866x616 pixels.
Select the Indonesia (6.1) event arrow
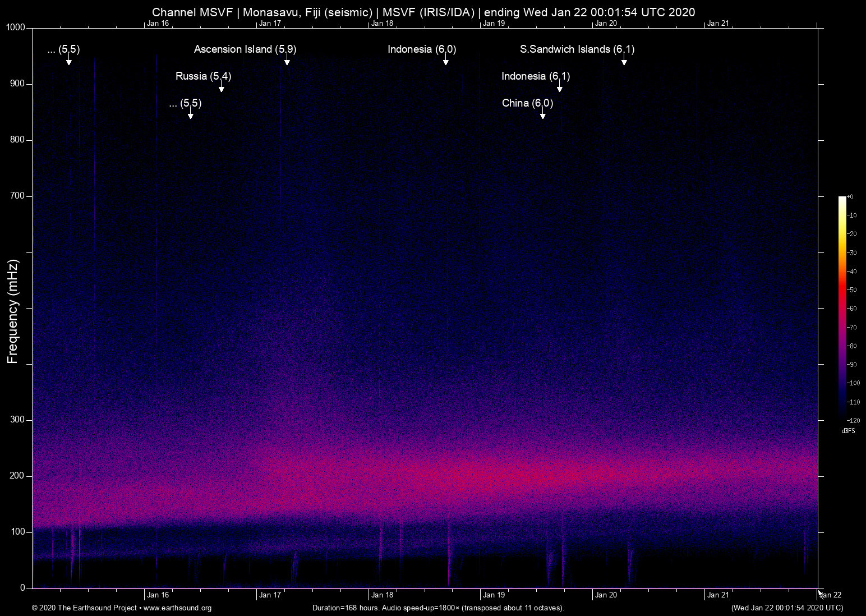(x=559, y=89)
